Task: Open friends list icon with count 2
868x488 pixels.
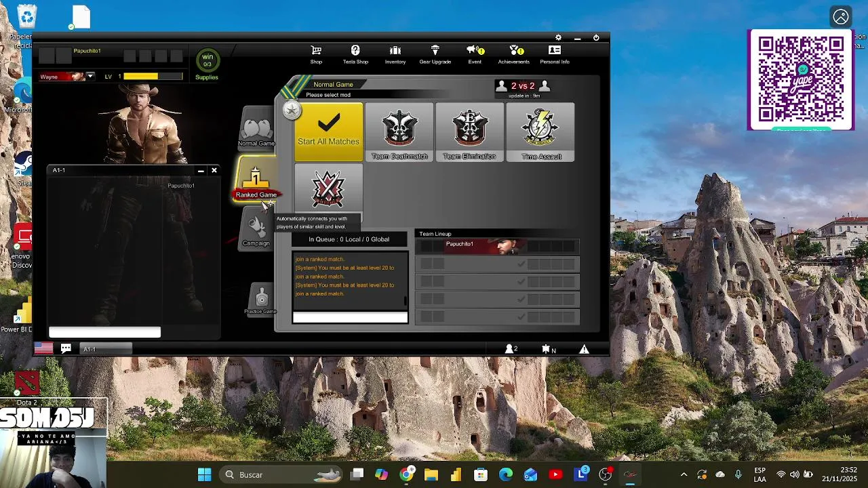Action: pos(511,349)
